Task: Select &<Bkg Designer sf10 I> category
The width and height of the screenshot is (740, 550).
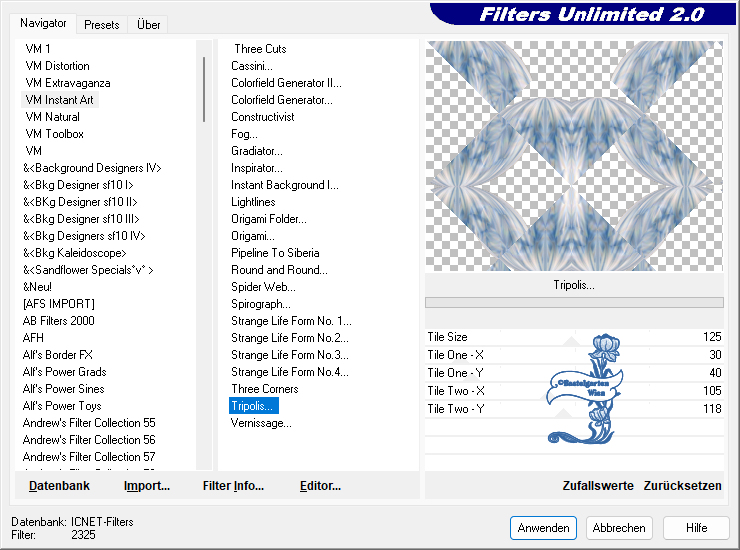Action: [78, 185]
